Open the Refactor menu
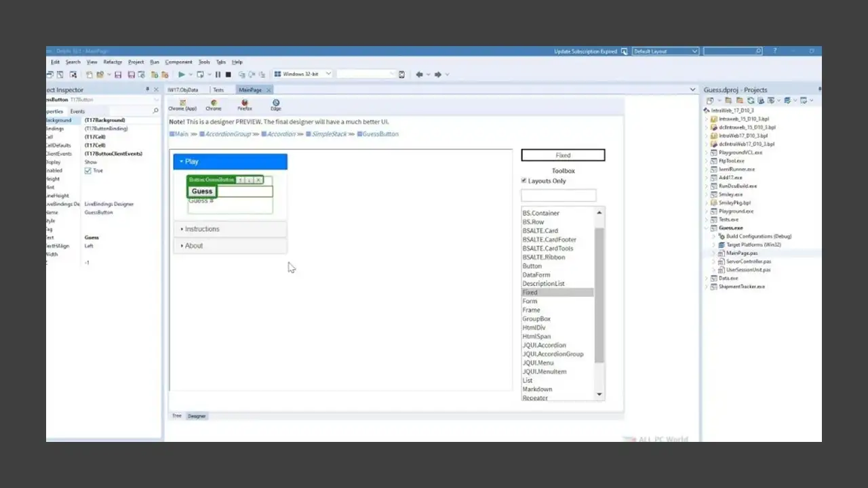The height and width of the screenshot is (488, 868). (113, 62)
